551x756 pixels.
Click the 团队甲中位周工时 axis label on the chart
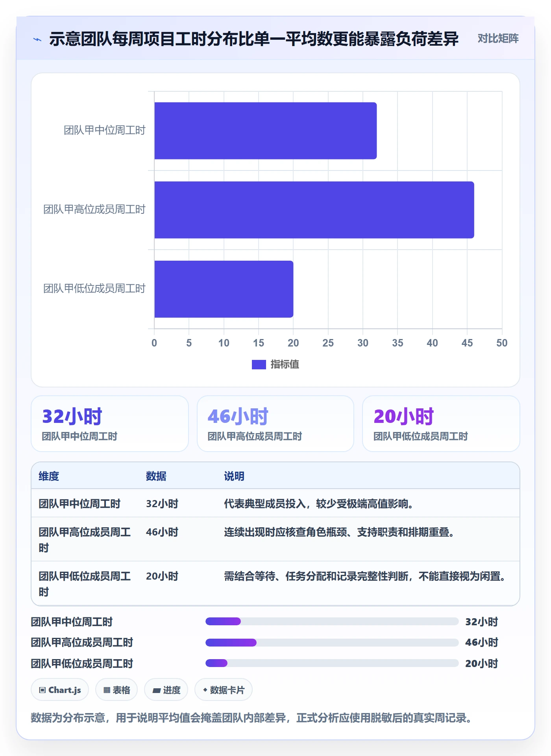[105, 130]
